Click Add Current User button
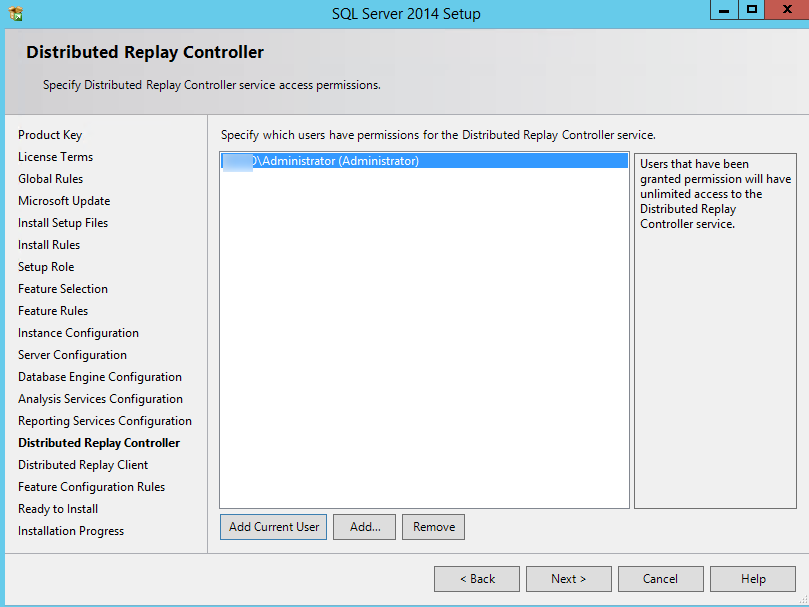The width and height of the screenshot is (809, 607). tap(273, 527)
